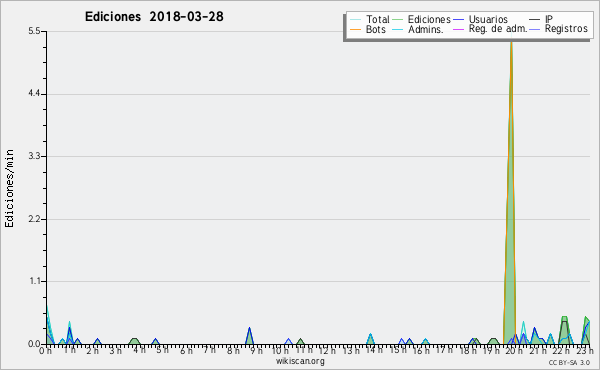Click the cyan Total legend line swatch

click(x=355, y=20)
